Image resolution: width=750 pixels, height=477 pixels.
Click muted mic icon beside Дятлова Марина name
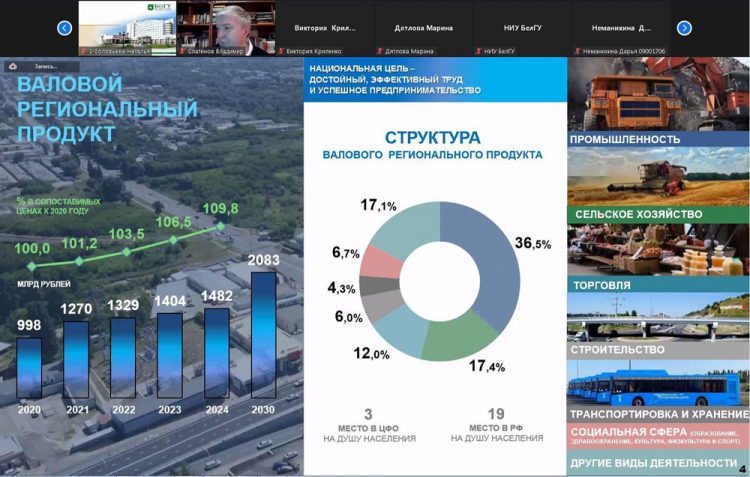380,50
